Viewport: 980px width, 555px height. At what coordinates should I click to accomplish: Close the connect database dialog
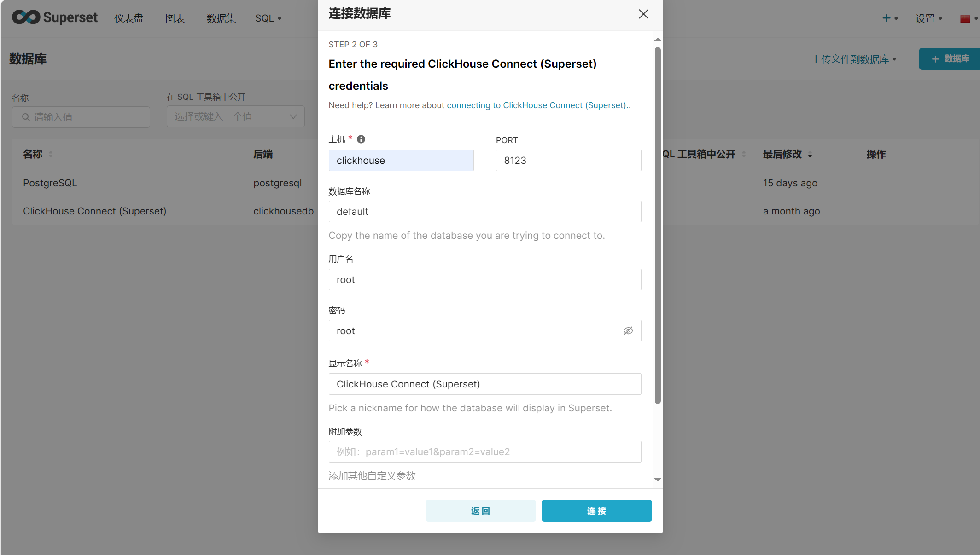pyautogui.click(x=643, y=14)
